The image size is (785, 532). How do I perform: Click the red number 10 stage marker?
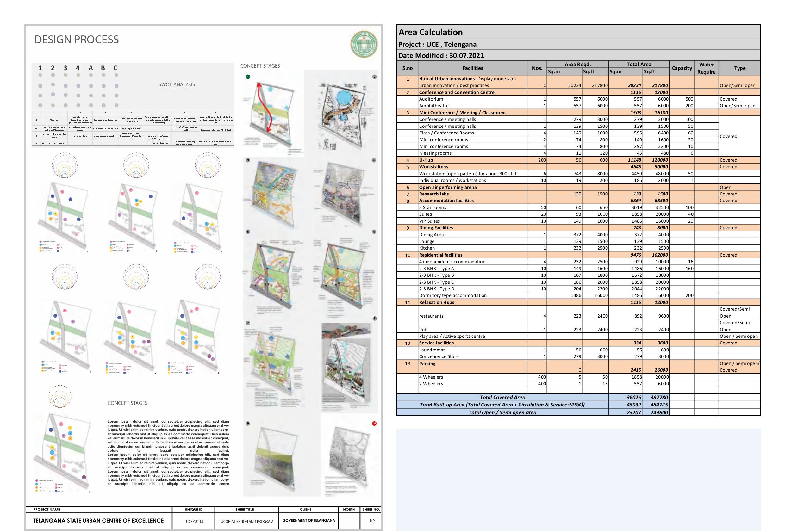[374, 423]
